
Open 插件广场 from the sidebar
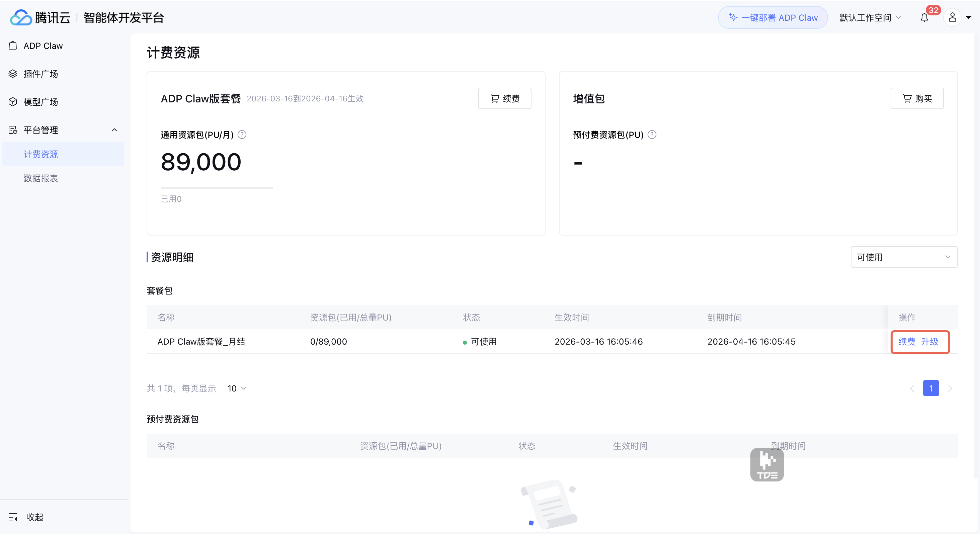pyautogui.click(x=41, y=74)
